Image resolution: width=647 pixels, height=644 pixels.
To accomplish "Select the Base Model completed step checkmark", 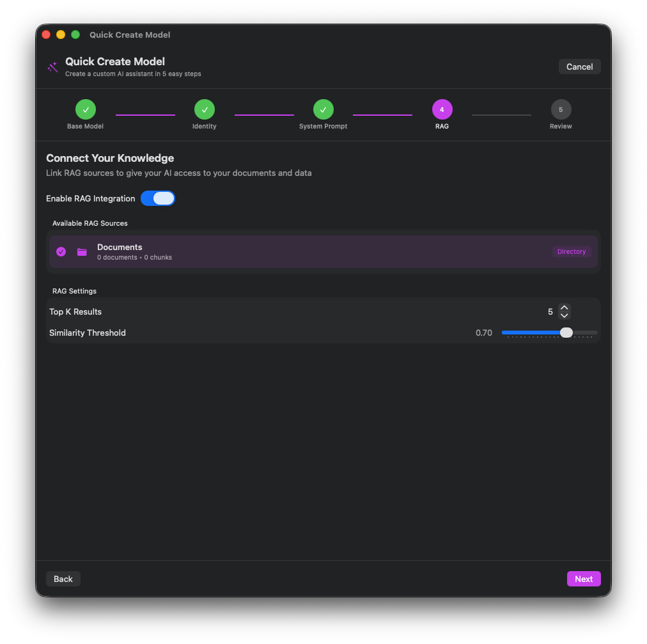I will [x=85, y=109].
